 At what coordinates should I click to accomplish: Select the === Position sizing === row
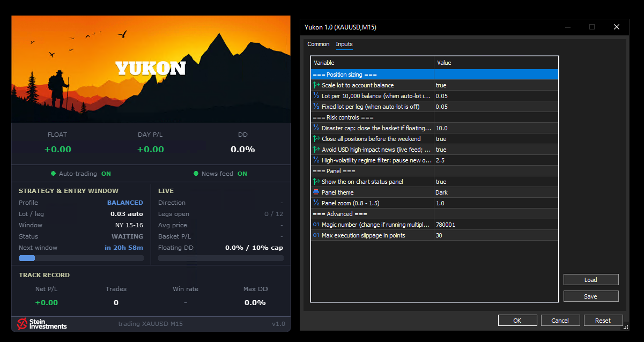[435, 75]
